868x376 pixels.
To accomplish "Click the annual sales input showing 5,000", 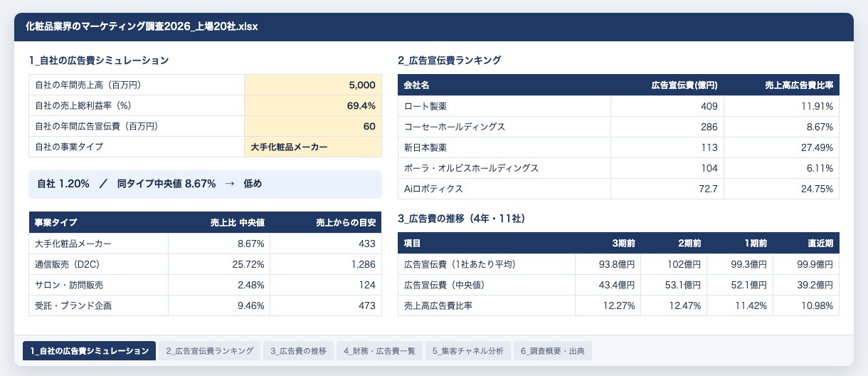I will (313, 85).
